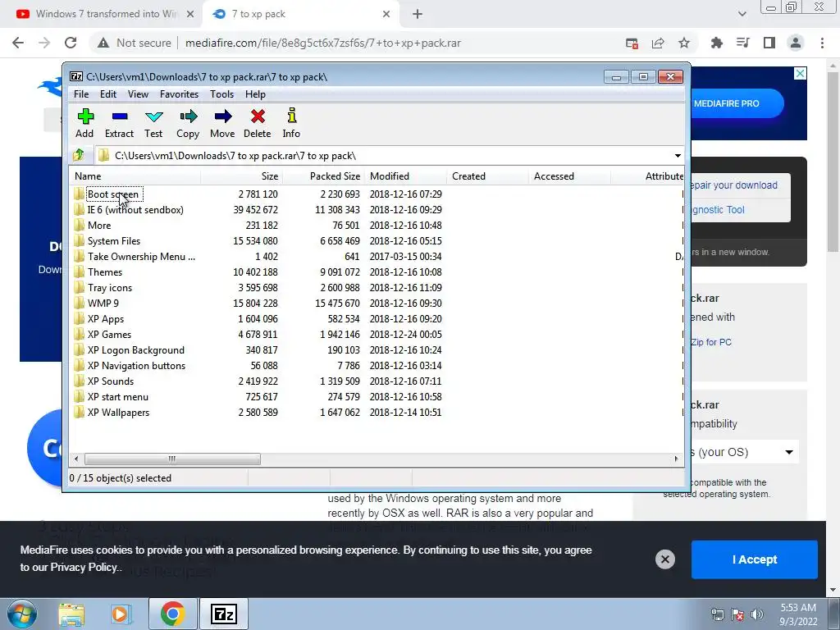Click the Copy toolbar icon

point(188,124)
